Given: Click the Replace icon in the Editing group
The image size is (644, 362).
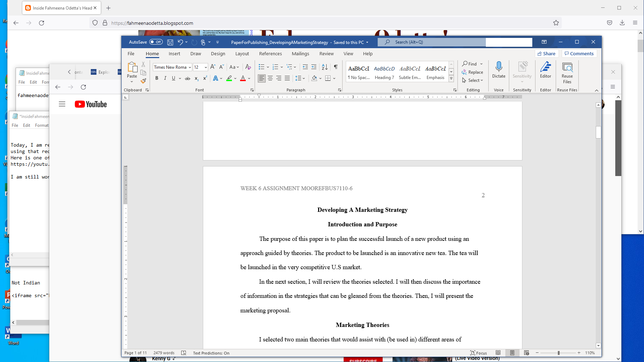Looking at the screenshot, I should [x=464, y=72].
